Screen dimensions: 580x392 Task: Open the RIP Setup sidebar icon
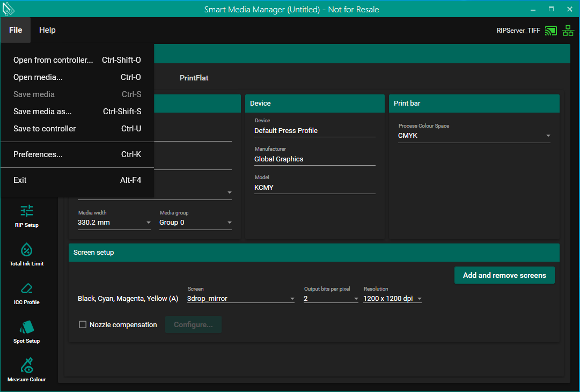(27, 216)
